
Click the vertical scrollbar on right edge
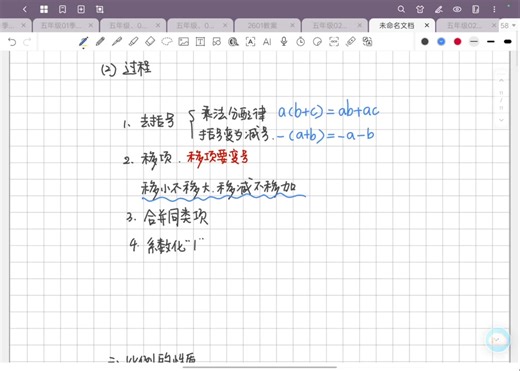tap(517, 57)
